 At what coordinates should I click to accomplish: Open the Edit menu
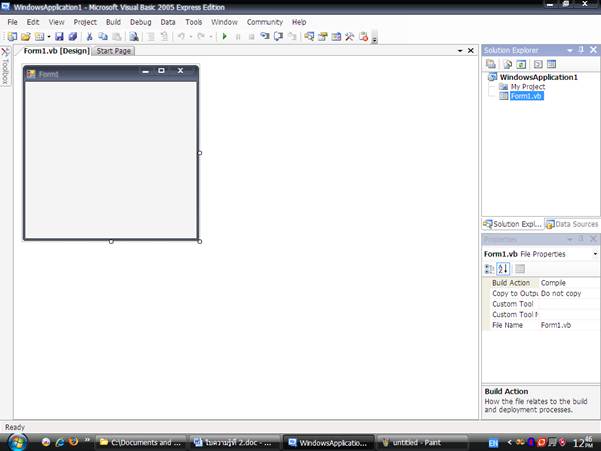33,22
